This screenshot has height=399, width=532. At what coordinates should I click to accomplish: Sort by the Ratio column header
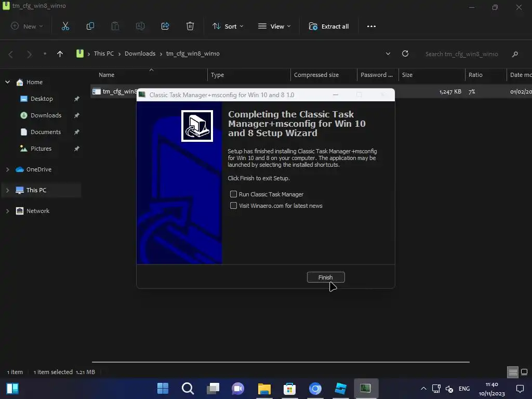tap(486, 75)
